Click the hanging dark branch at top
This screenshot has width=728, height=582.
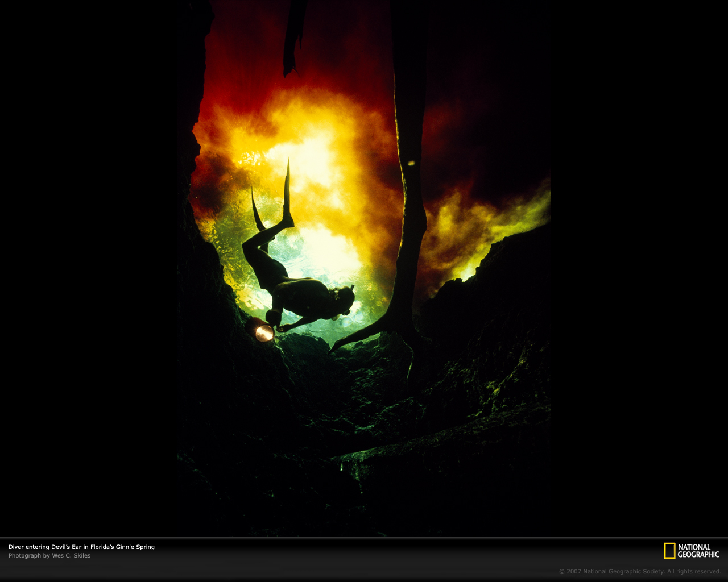[x=294, y=37]
